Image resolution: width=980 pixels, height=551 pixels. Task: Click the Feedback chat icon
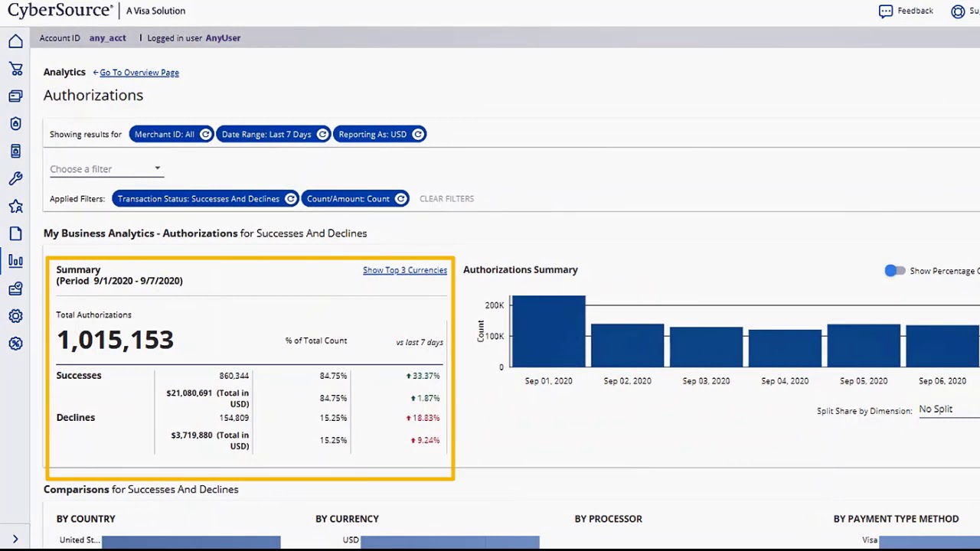click(886, 11)
